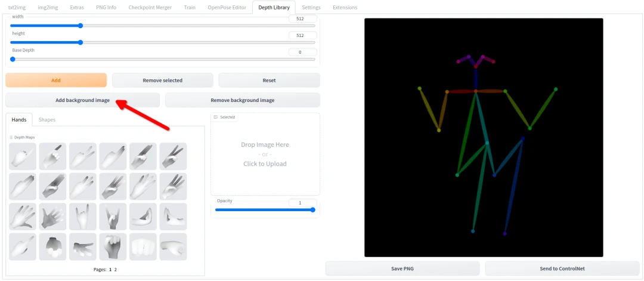644x281 pixels.
Task: Open the OpenPose Editor tab
Action: tap(228, 7)
